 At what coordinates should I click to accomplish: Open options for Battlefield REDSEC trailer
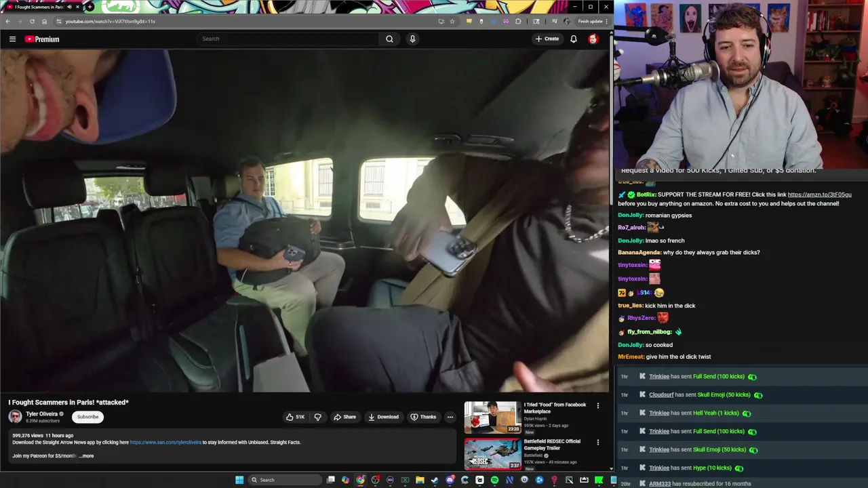pos(597,442)
